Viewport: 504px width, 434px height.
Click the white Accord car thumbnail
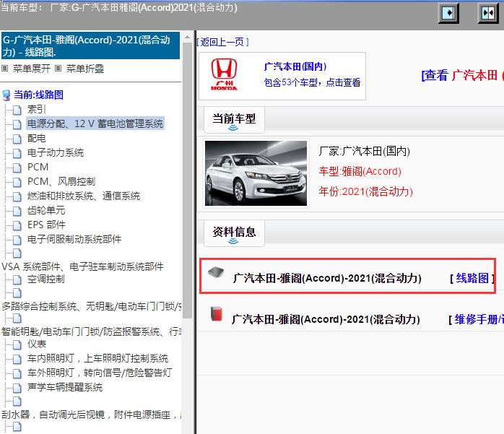(x=256, y=173)
